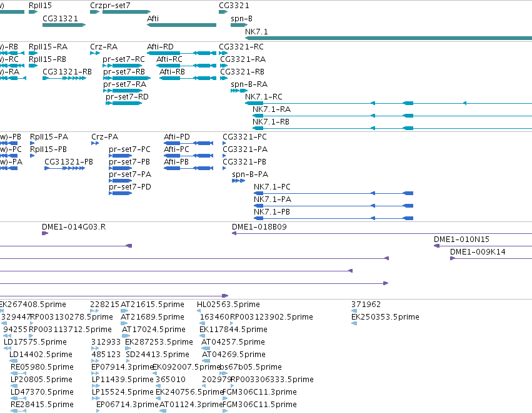
Task: Click the LP11439.5prime EST label
Action: (x=123, y=380)
